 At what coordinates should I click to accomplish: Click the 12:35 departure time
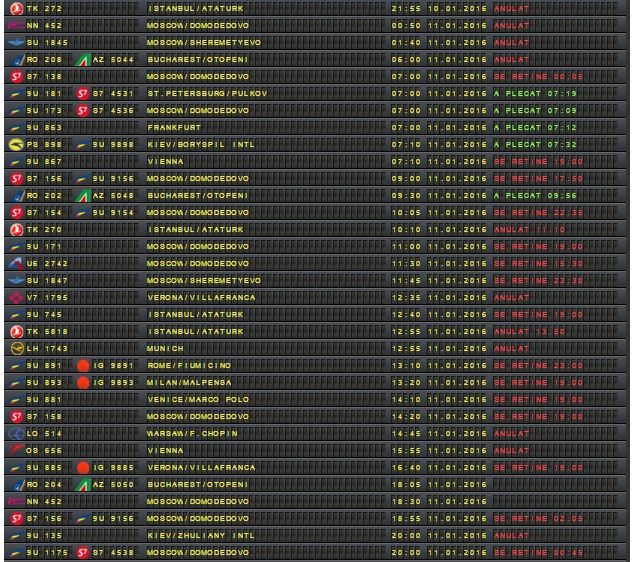[406, 298]
